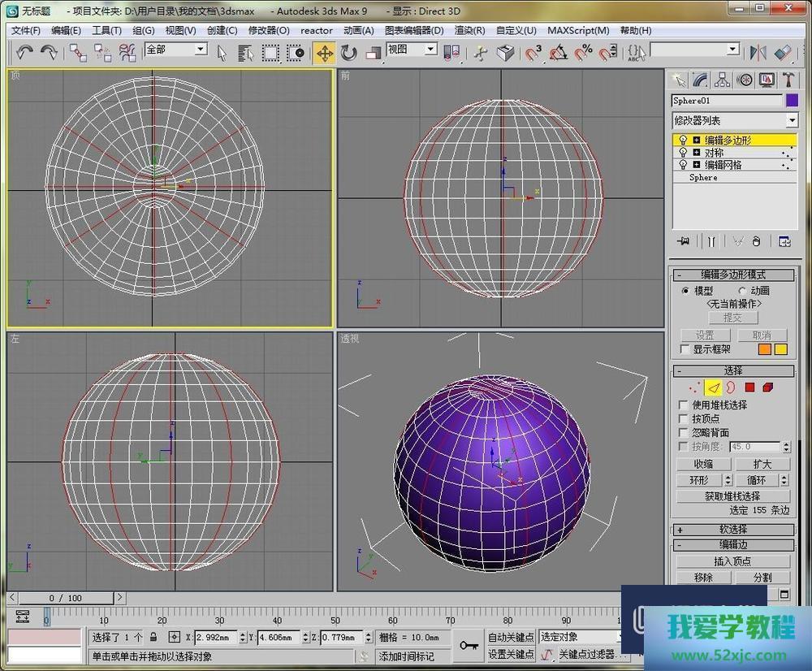Activate the Select and Move tool

click(x=324, y=53)
